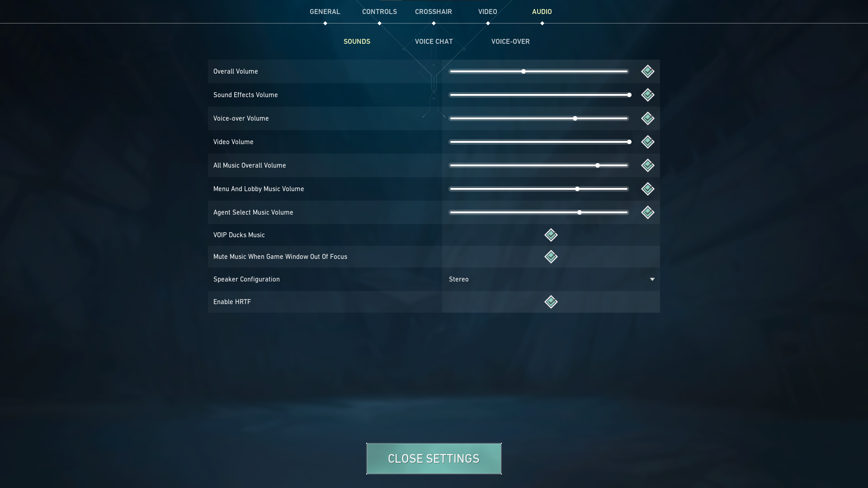Toggle VOIP Ducks Music on or off
This screenshot has height=488, width=868.
point(550,234)
